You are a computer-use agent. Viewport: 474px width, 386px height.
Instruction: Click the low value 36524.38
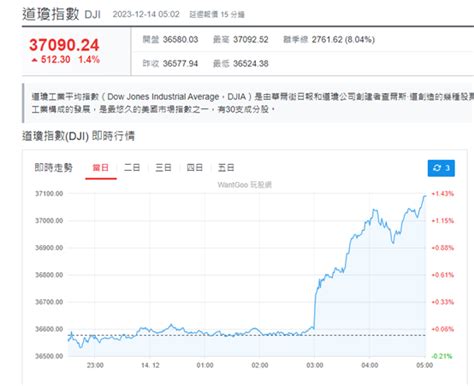click(x=251, y=63)
